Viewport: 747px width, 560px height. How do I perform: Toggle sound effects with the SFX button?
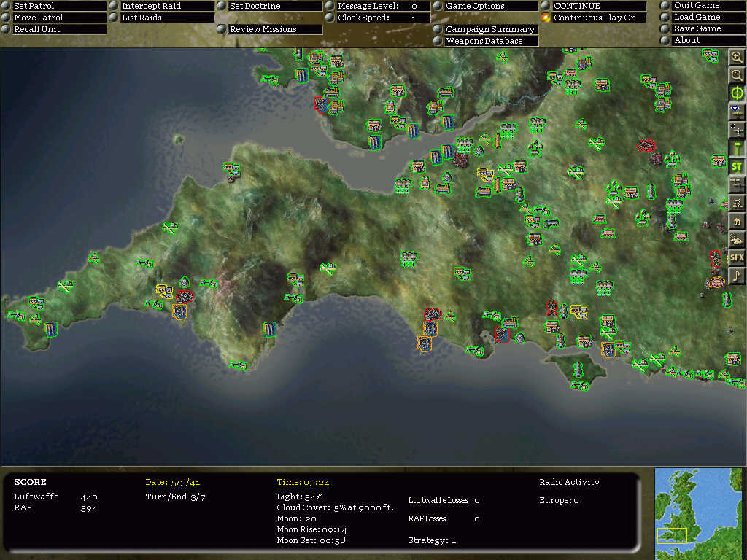coord(737,257)
